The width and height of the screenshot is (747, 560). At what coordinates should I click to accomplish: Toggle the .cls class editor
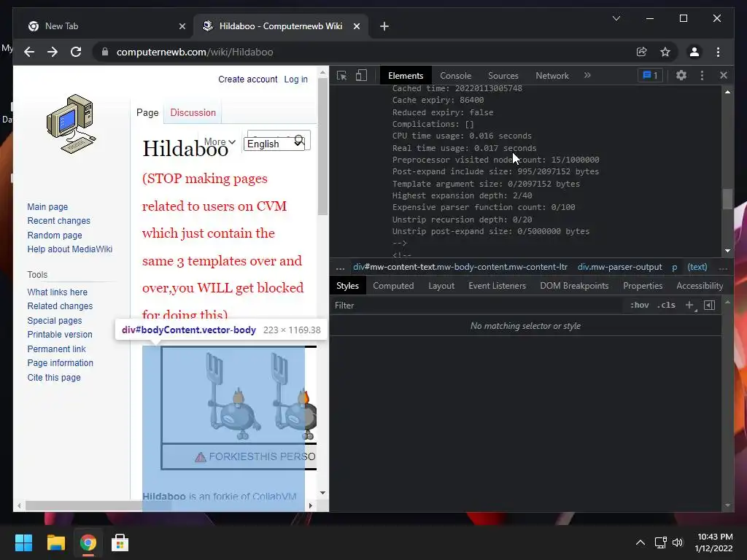(666, 306)
